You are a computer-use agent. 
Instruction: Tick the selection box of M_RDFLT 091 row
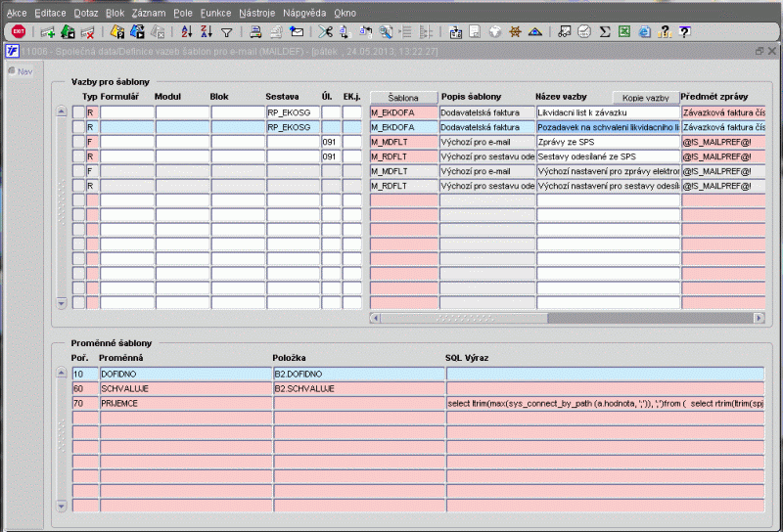pos(77,156)
